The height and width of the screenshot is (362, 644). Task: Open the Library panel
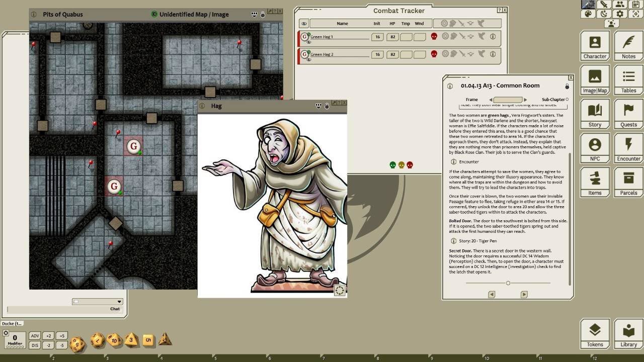(x=628, y=333)
